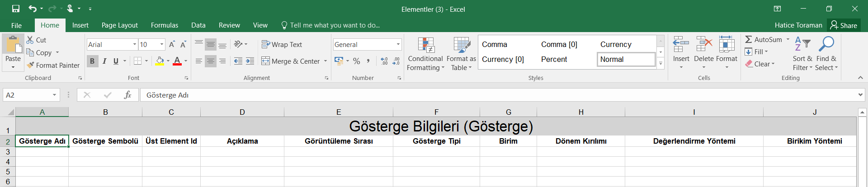Toggle Wrap Text for the cell
This screenshot has width=868, height=187.
[x=282, y=44]
